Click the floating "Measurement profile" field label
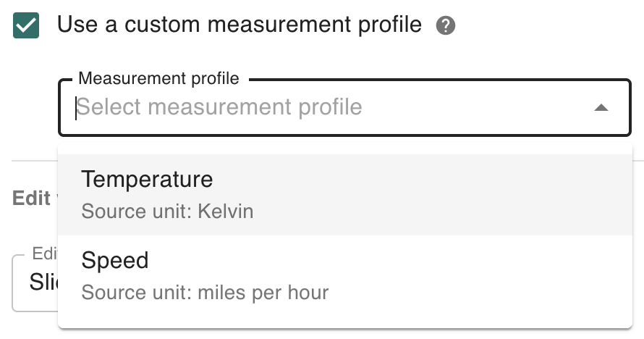The height and width of the screenshot is (339, 644). coord(158,78)
